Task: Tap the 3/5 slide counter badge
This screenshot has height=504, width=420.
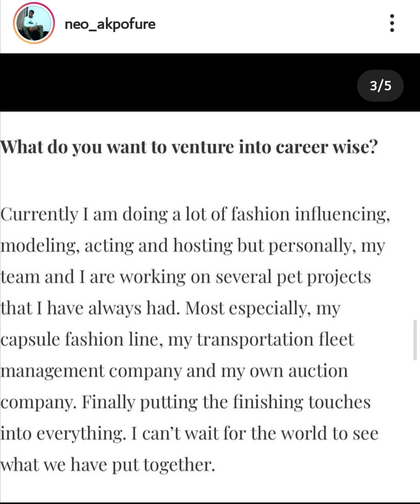Action: (x=380, y=86)
